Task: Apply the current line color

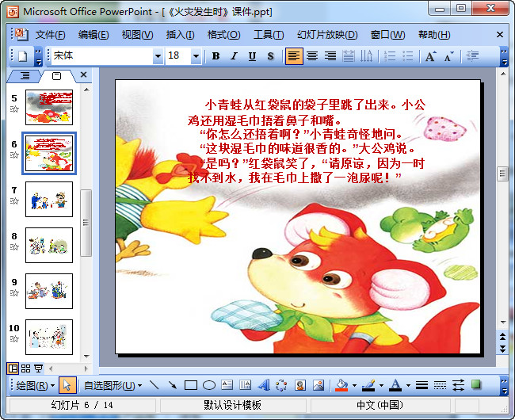Action: pyautogui.click(x=368, y=385)
